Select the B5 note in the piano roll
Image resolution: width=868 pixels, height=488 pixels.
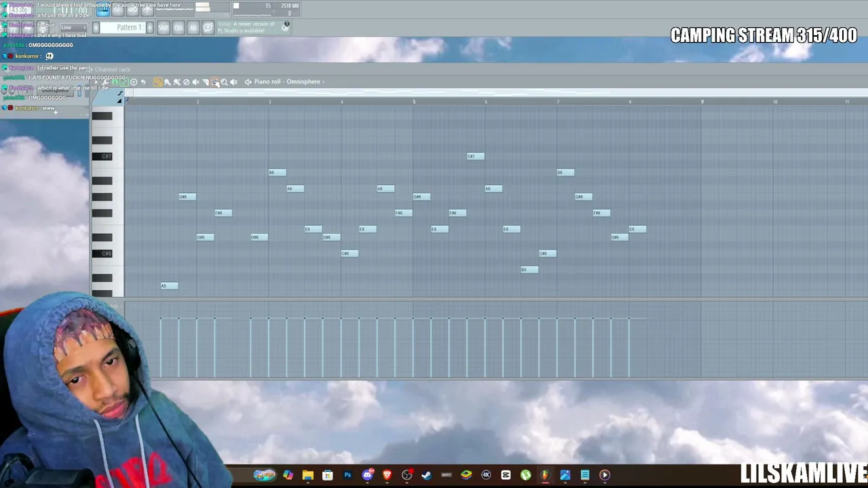530,270
